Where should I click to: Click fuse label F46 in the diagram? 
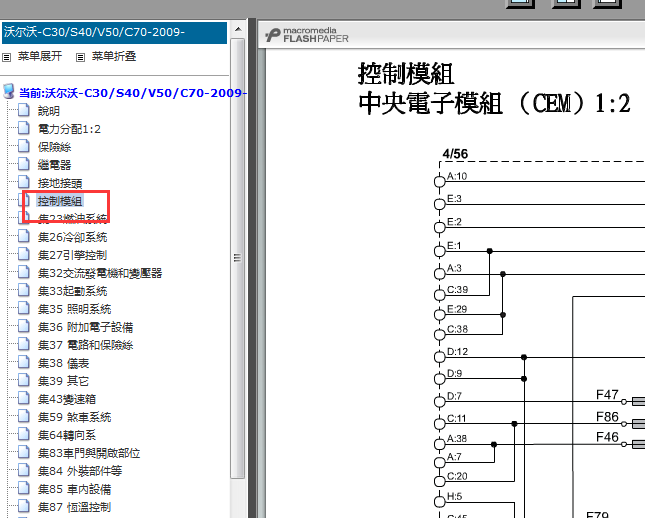607,437
